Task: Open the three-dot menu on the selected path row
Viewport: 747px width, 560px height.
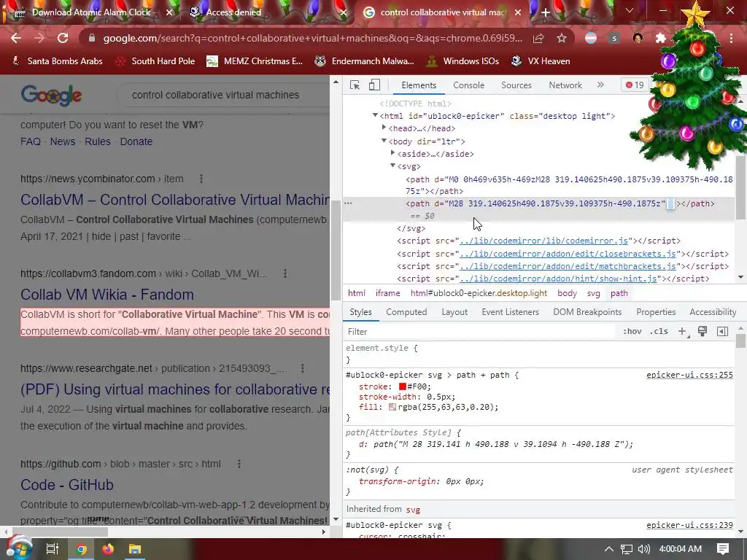Action: (348, 203)
